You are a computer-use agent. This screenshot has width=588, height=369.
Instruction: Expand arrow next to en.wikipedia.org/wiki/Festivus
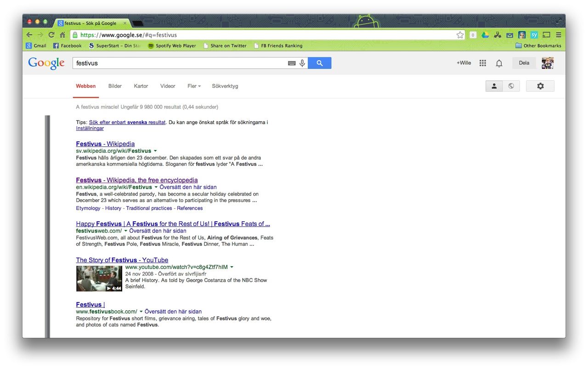tap(156, 187)
